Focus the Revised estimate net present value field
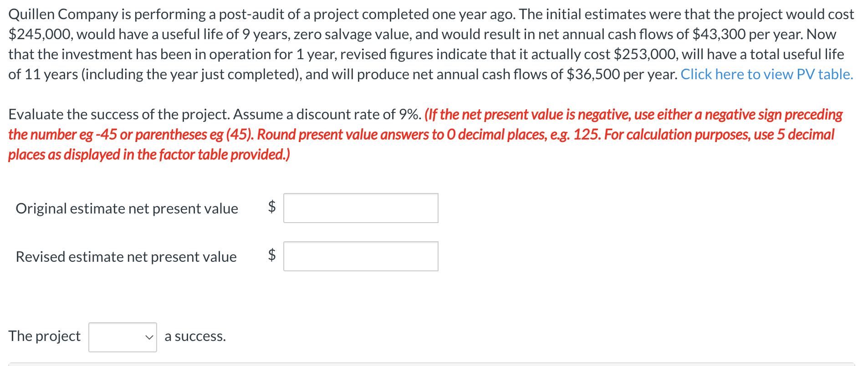Image resolution: width=868 pixels, height=366 pixels. 361,256
